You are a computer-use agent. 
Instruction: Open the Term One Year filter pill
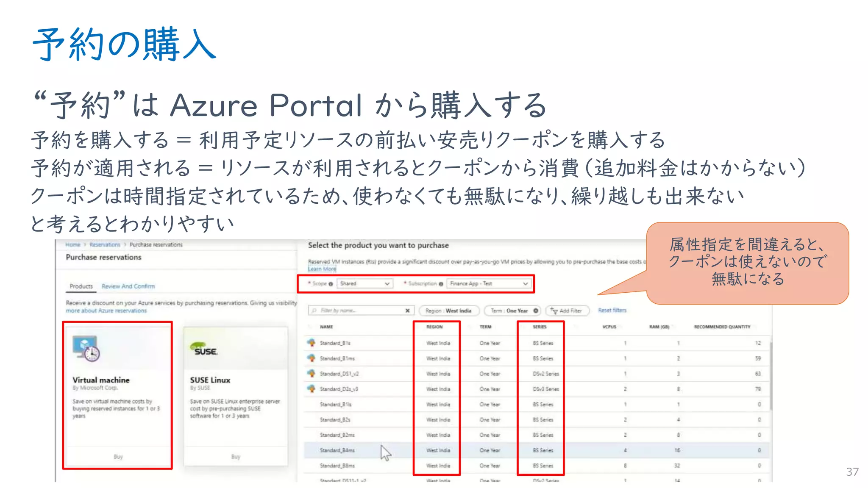click(x=513, y=311)
